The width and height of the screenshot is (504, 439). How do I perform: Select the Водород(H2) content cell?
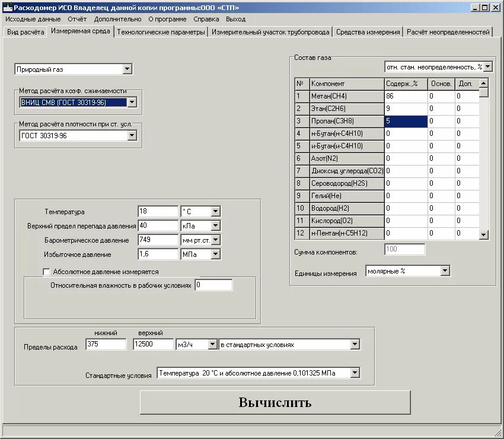point(406,208)
